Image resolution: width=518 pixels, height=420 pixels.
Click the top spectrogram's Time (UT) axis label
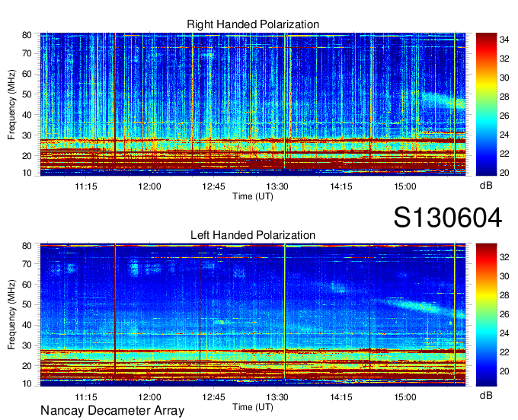point(253,196)
